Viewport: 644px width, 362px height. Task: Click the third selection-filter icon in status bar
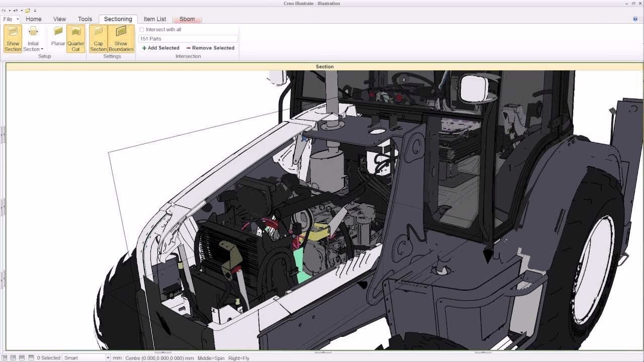[x=22, y=358]
